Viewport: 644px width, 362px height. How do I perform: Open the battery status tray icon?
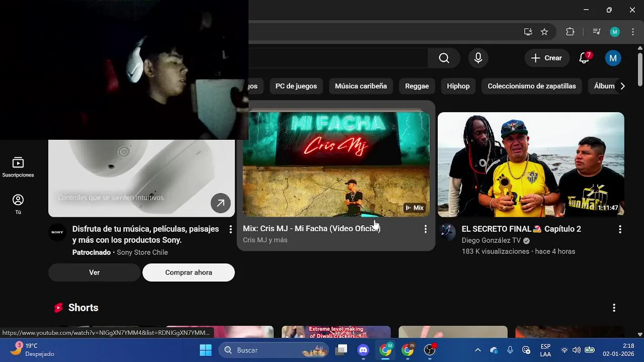(590, 350)
